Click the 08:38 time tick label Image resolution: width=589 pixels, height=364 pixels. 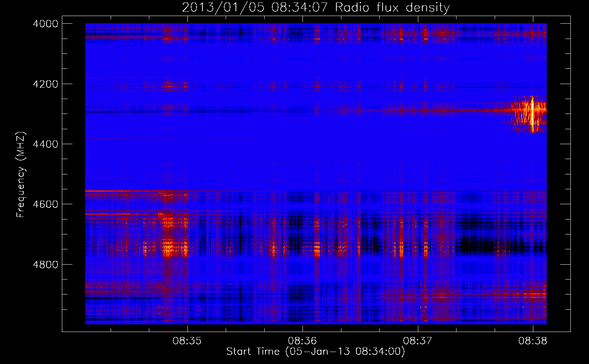click(533, 341)
